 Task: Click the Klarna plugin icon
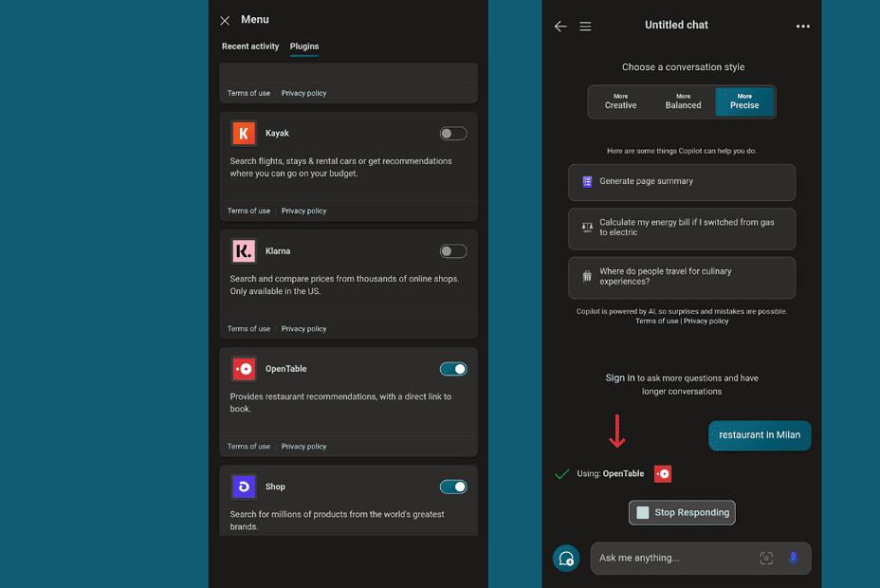tap(244, 250)
